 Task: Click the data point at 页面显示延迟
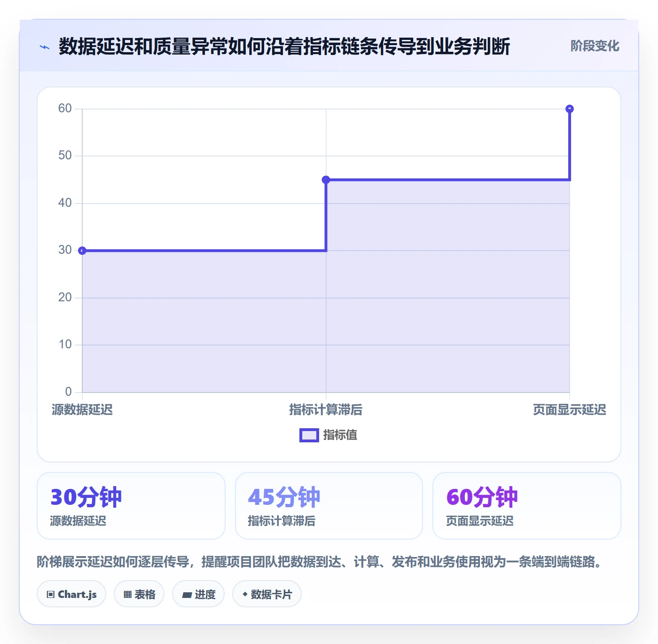point(570,109)
